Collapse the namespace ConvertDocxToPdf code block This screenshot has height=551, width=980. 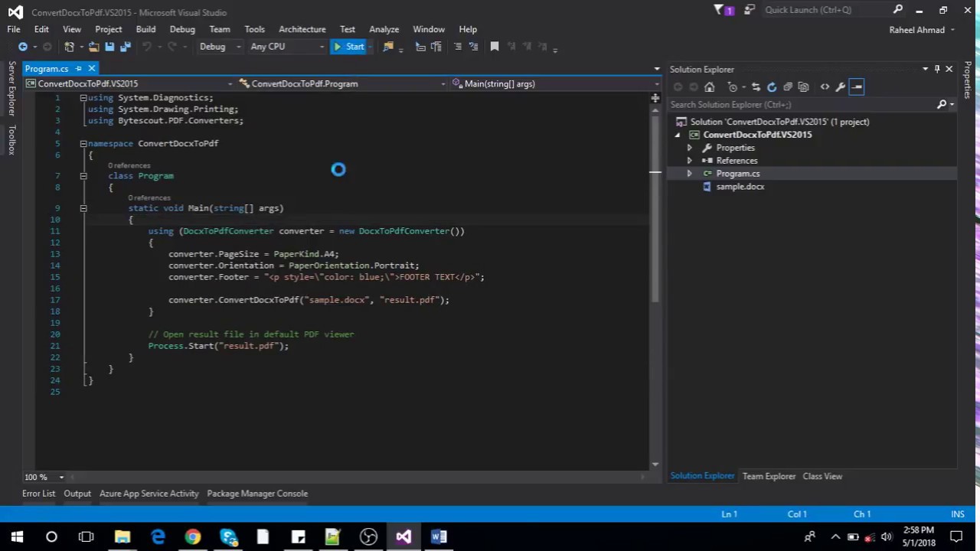pyautogui.click(x=83, y=143)
